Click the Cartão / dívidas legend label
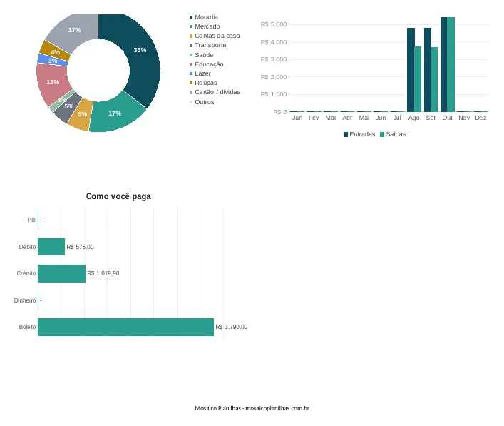The image size is (504, 426). pyautogui.click(x=217, y=92)
